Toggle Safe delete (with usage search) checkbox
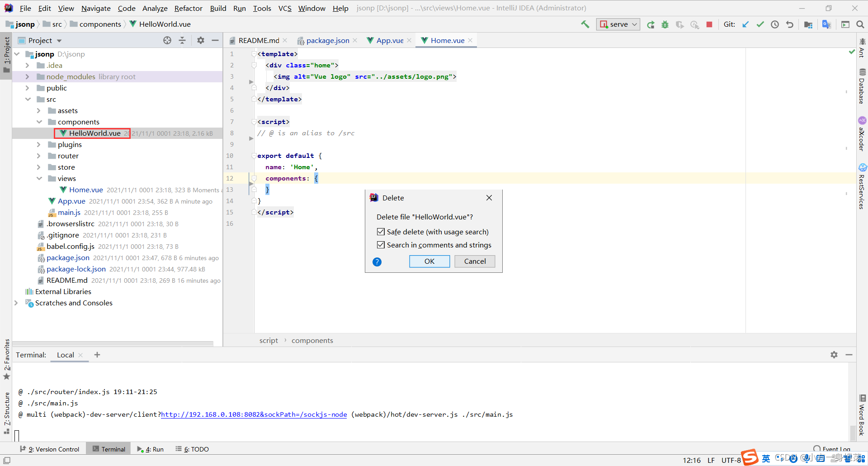This screenshot has width=868, height=466. [381, 232]
